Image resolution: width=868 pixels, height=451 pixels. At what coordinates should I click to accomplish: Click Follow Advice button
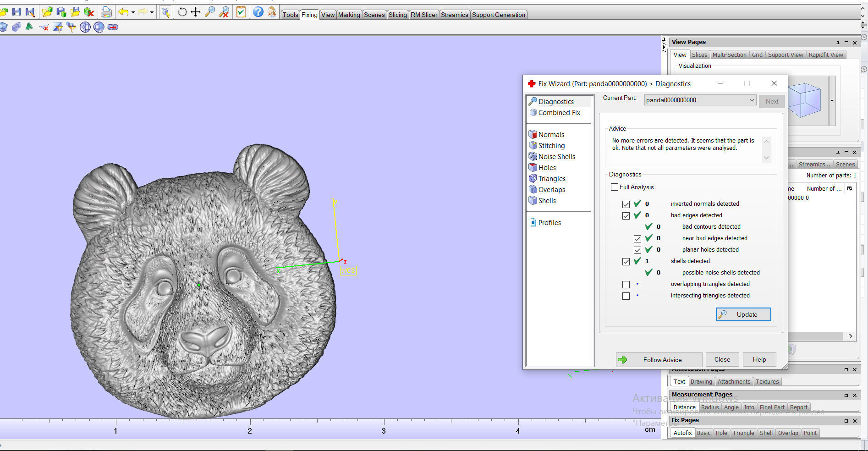coord(659,360)
